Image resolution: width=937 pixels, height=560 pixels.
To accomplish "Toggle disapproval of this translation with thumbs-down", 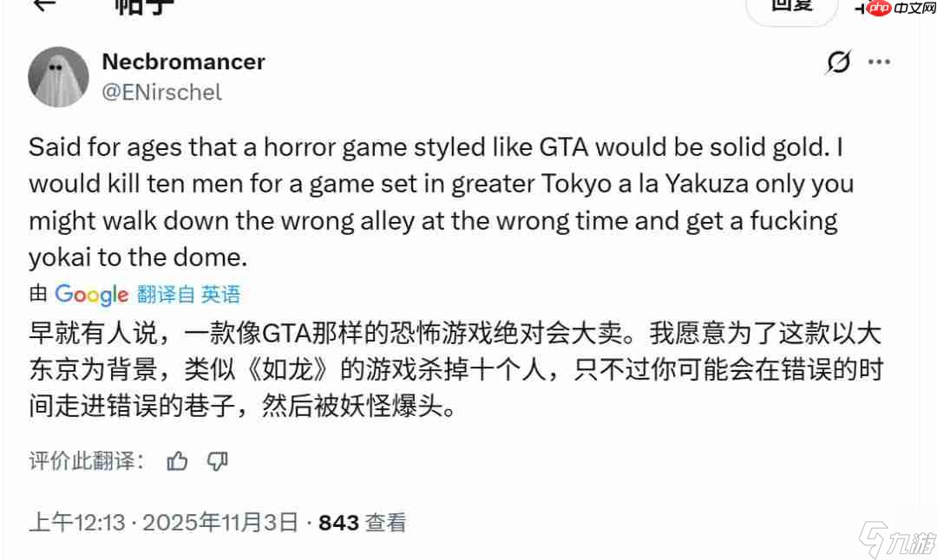I will pos(217,462).
